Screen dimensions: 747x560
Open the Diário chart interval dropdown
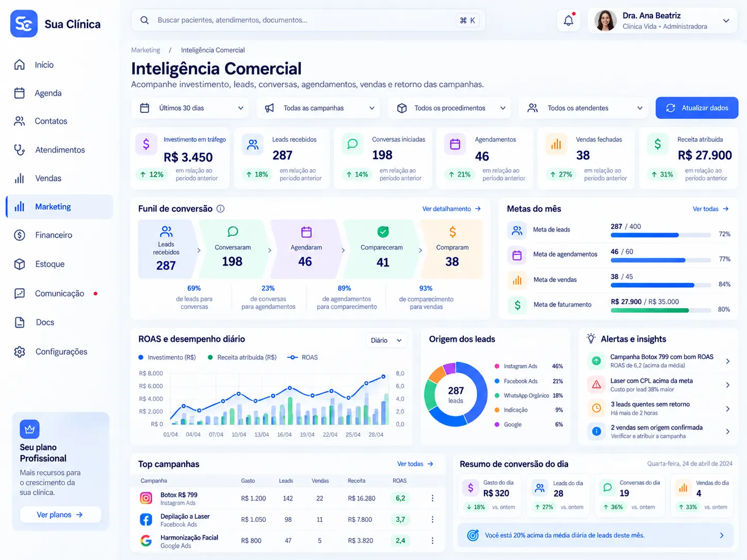(x=386, y=340)
